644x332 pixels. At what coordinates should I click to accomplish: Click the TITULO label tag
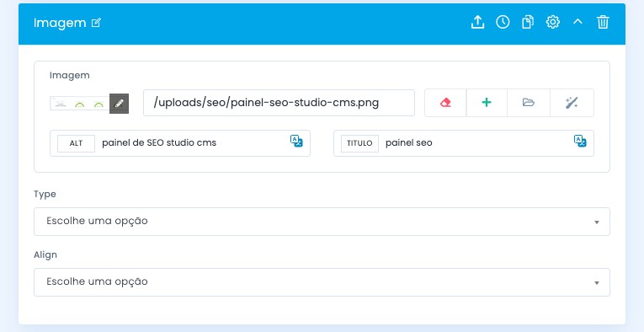359,143
